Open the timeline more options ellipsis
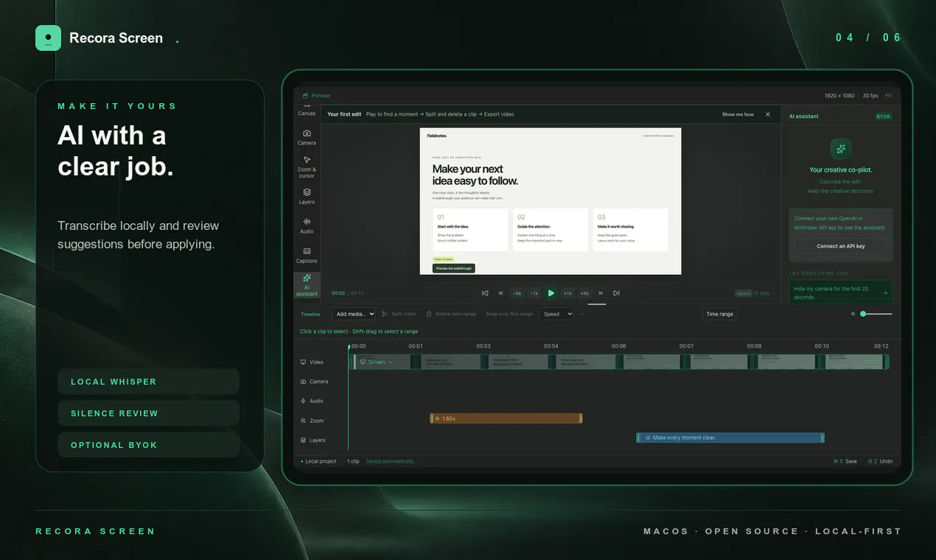 point(582,314)
